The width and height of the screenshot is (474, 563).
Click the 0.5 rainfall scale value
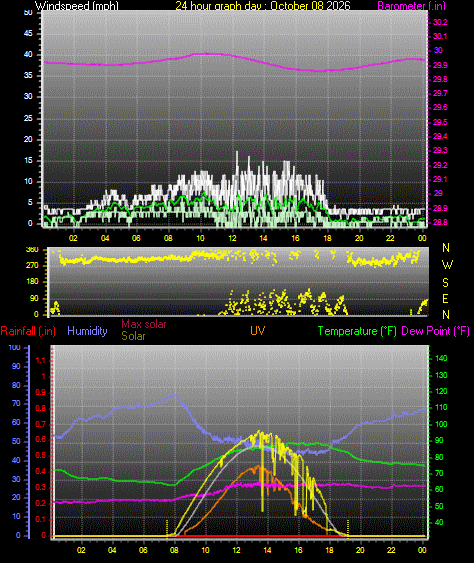click(41, 455)
